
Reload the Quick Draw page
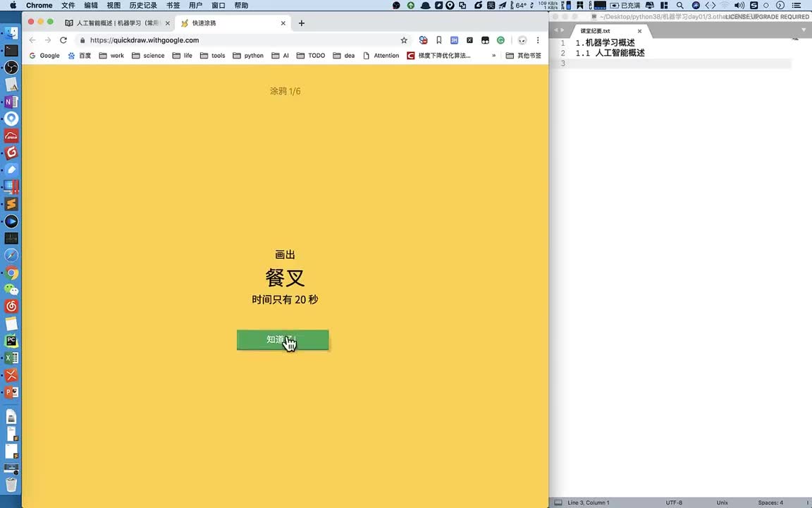click(x=63, y=40)
